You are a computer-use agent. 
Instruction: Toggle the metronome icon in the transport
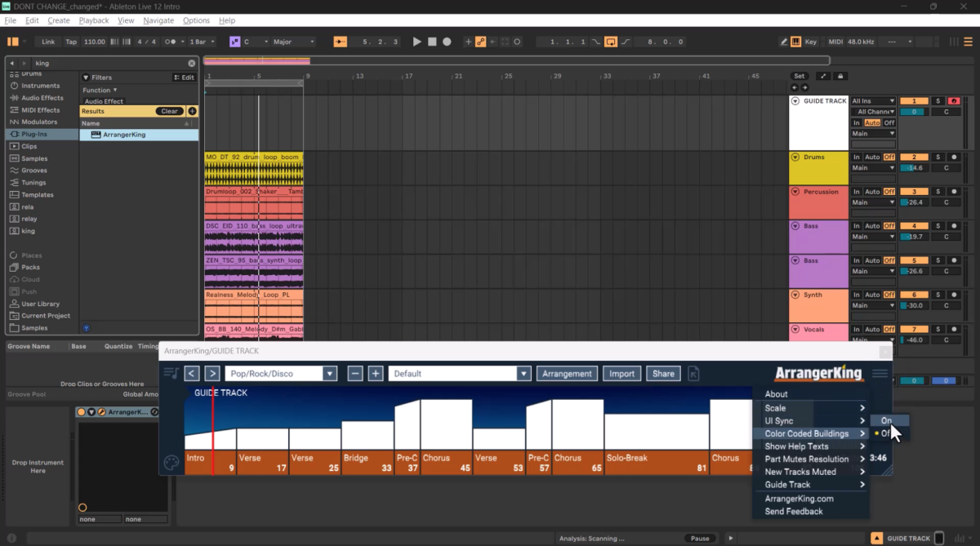click(171, 42)
